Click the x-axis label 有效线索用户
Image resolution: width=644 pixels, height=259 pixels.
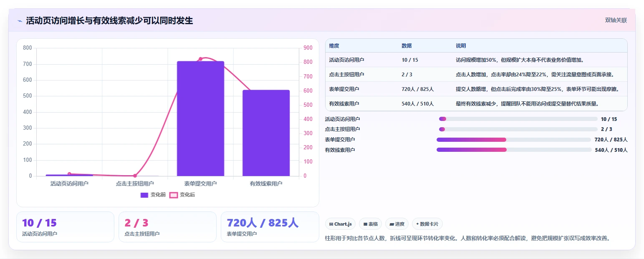coord(266,184)
